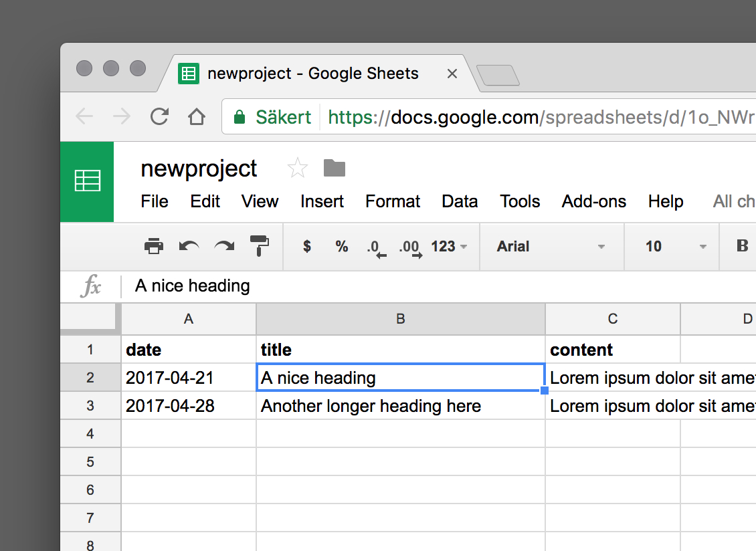Screen dimensions: 756x551
Task: Go to the browser home page
Action: 196,117
